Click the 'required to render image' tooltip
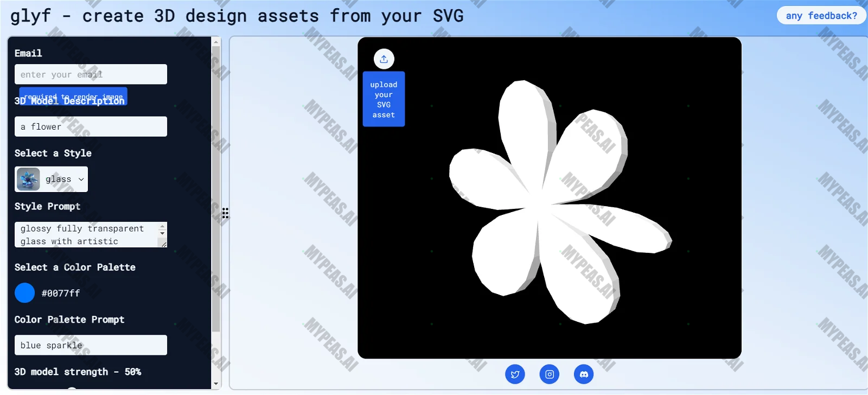 (x=73, y=96)
